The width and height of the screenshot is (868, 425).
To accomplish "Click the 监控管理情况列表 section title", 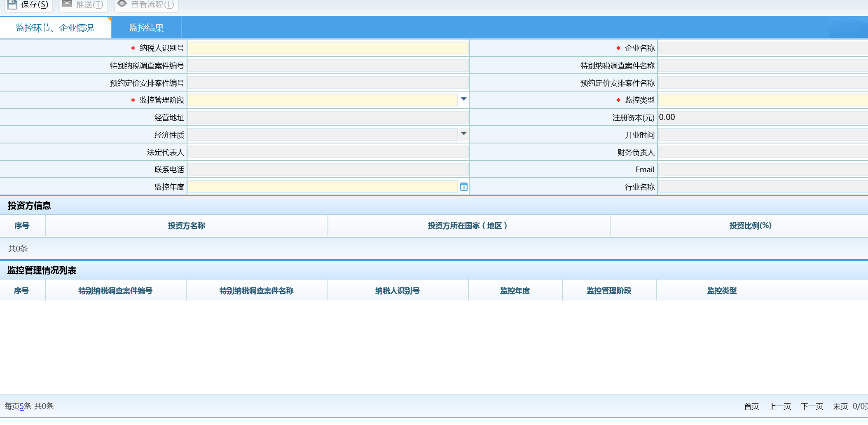I will tap(42, 270).
